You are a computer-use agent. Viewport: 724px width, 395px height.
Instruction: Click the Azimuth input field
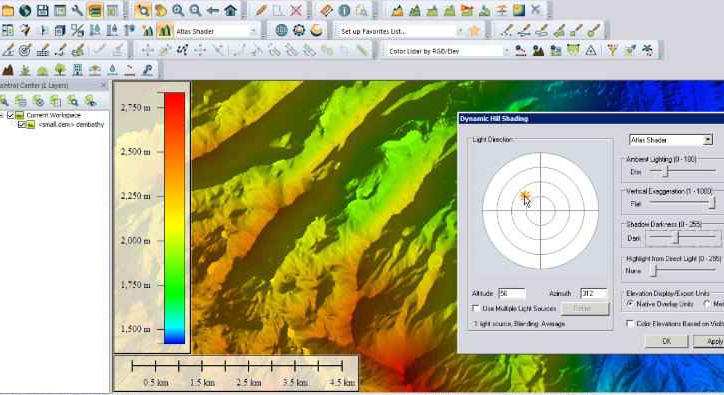click(593, 293)
